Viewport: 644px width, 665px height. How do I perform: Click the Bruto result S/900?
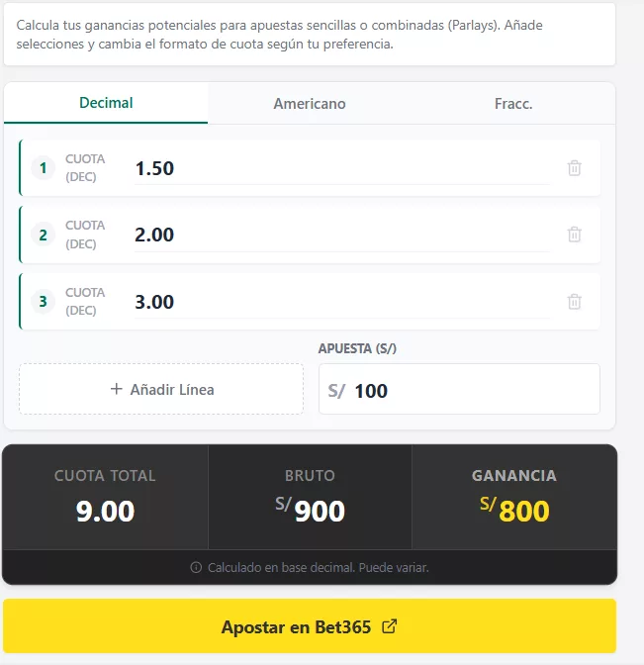tap(311, 511)
